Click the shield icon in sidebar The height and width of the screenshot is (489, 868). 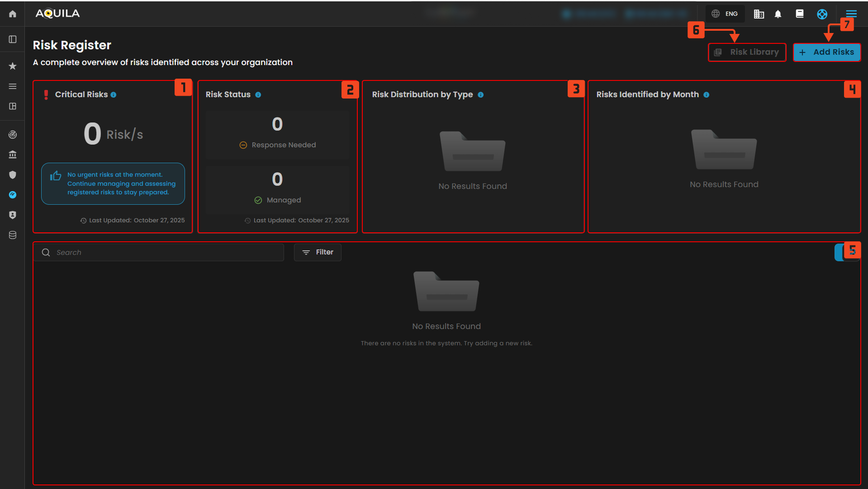(13, 175)
